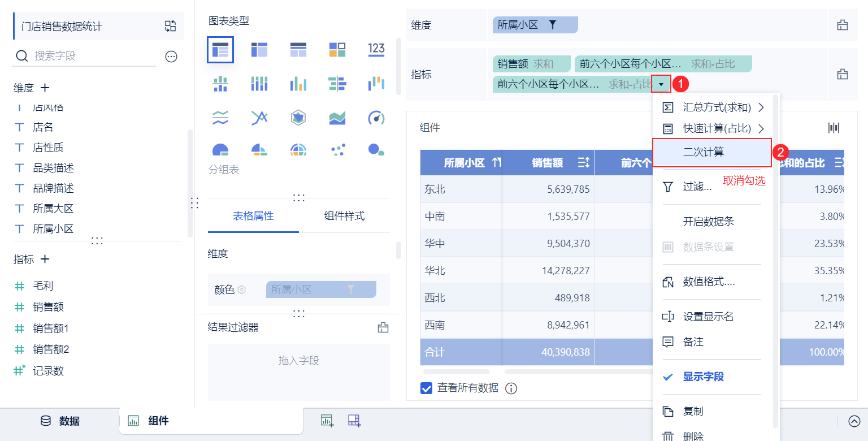Select the waterfall chart icon
This screenshot has height=441, width=868.
[x=376, y=84]
